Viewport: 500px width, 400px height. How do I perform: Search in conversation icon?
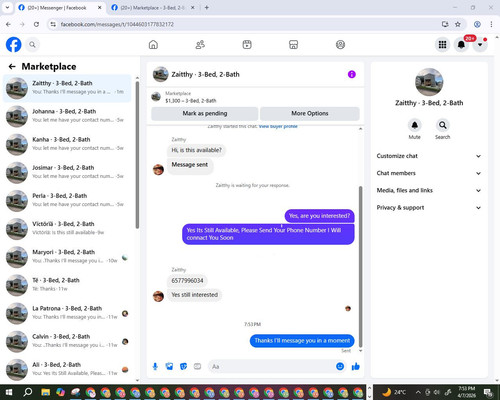[443, 125]
